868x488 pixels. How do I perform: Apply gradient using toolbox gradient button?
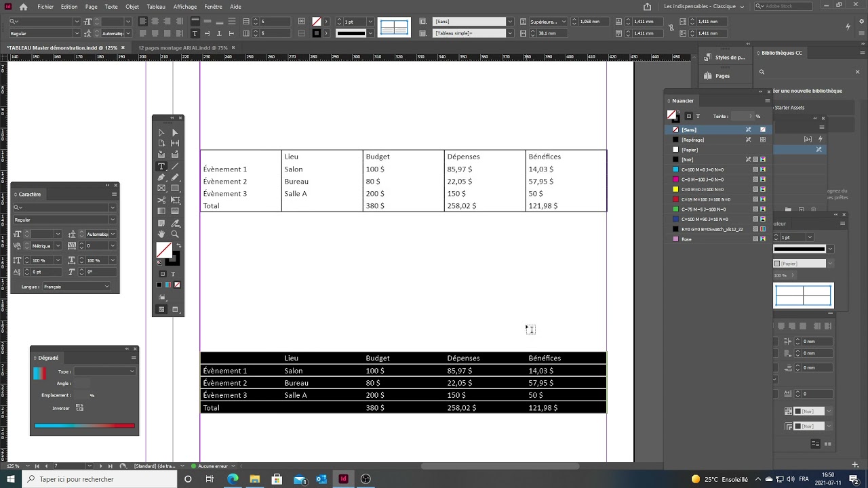pyautogui.click(x=168, y=285)
